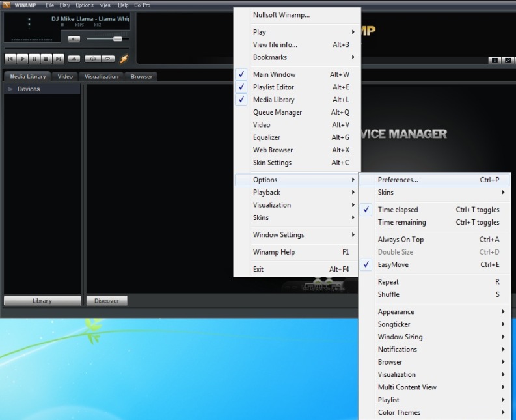Toggle repeat button in player controls
Viewport: 516px width, 420px height.
click(x=107, y=59)
